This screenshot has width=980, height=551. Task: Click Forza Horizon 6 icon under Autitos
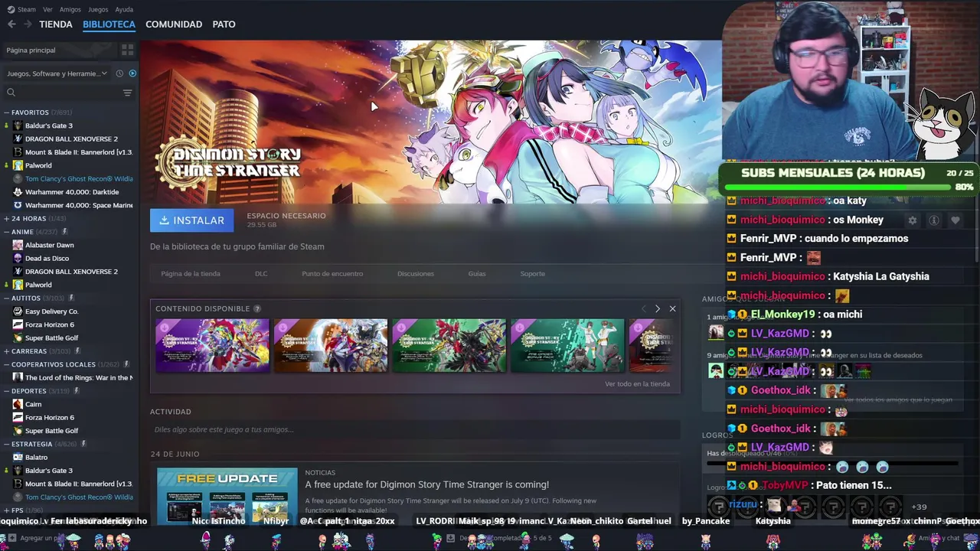click(18, 324)
